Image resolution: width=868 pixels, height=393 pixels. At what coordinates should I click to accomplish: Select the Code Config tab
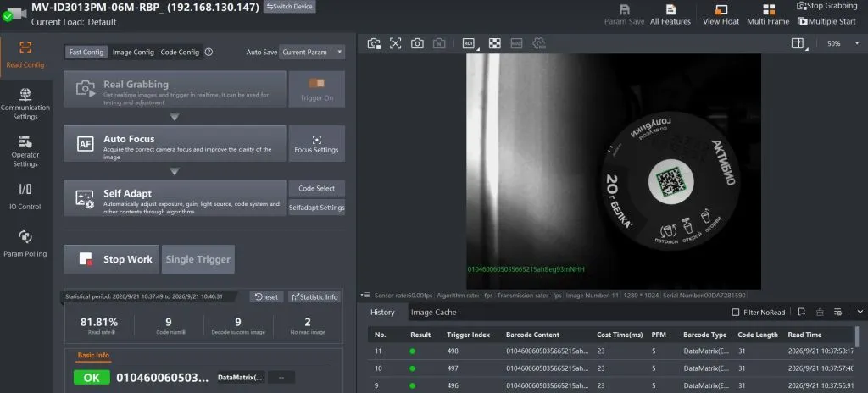point(180,52)
